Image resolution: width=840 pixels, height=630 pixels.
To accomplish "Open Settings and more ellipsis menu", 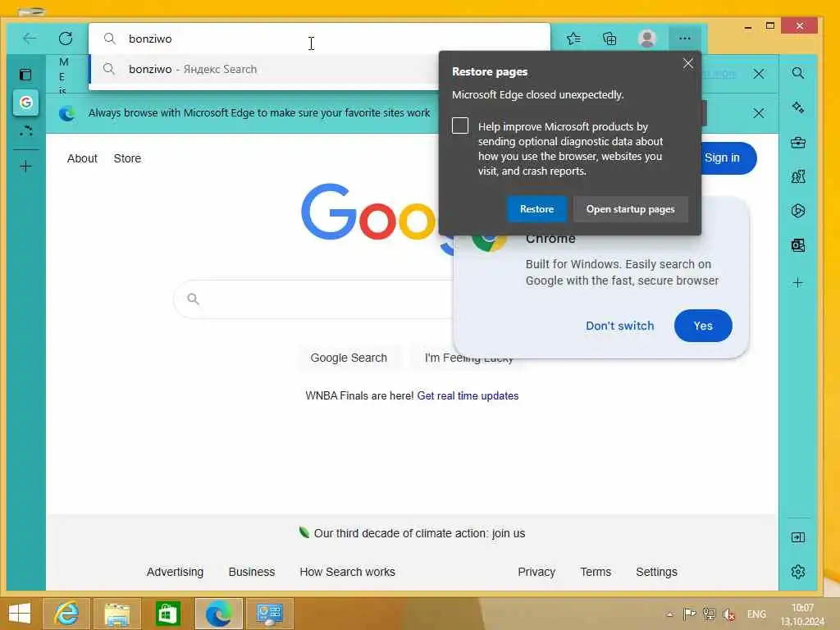I will click(x=685, y=38).
